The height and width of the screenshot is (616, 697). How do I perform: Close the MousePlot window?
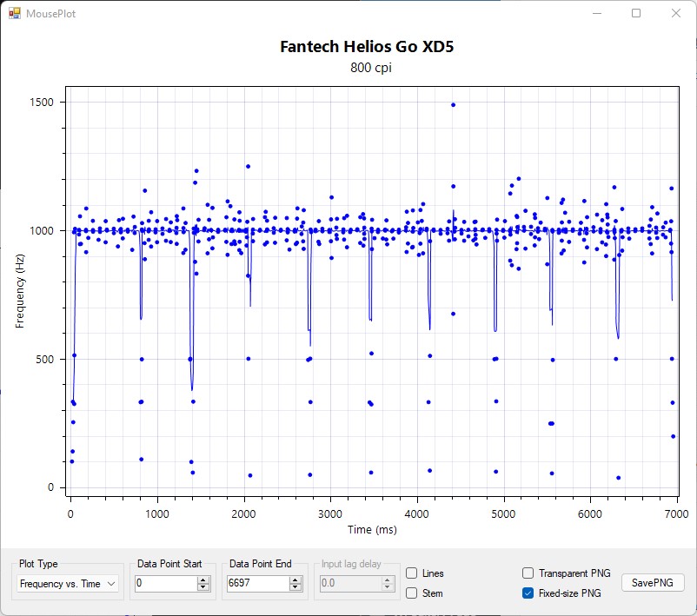pos(676,13)
